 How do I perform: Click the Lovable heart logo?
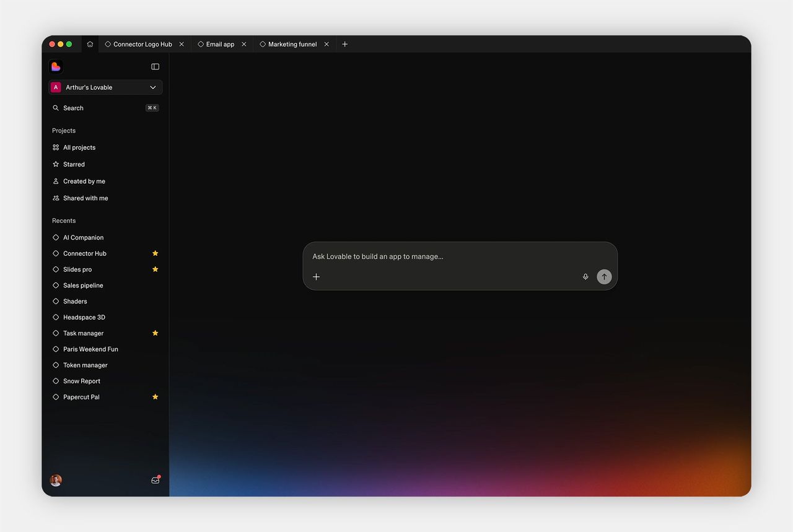coord(55,66)
